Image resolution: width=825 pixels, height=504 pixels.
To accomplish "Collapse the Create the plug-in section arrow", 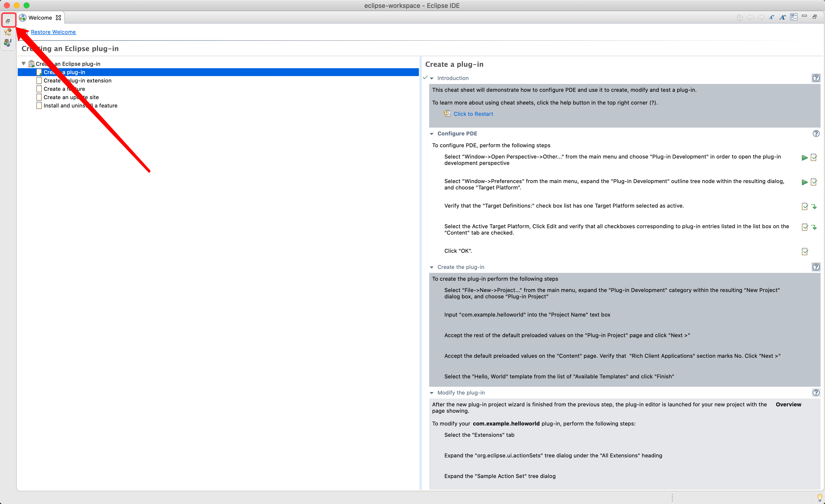I will [x=432, y=267].
